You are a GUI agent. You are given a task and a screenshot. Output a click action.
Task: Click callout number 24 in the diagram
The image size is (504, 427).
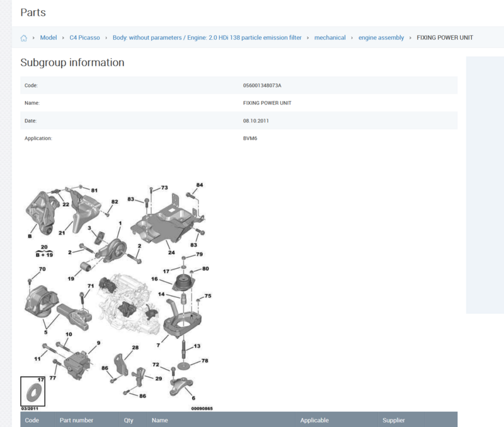point(171,252)
